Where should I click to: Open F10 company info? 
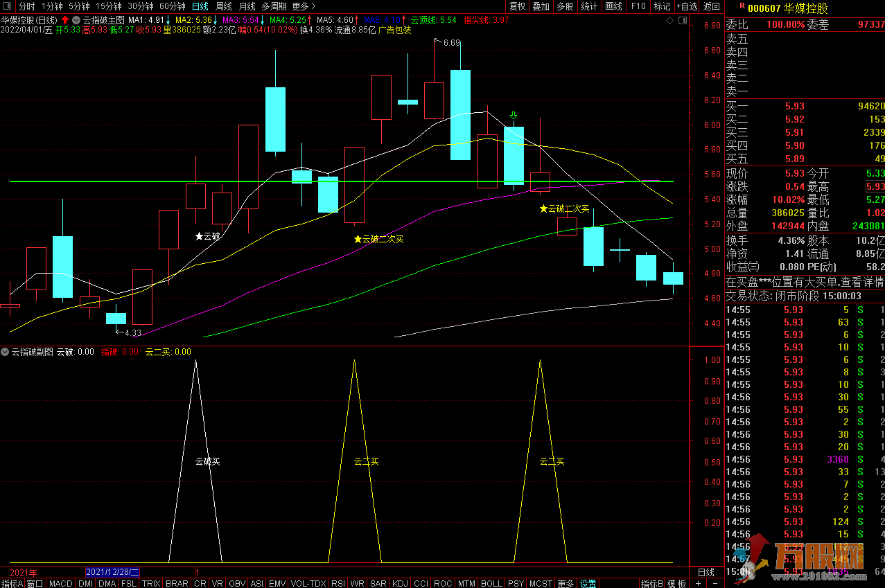pyautogui.click(x=638, y=6)
